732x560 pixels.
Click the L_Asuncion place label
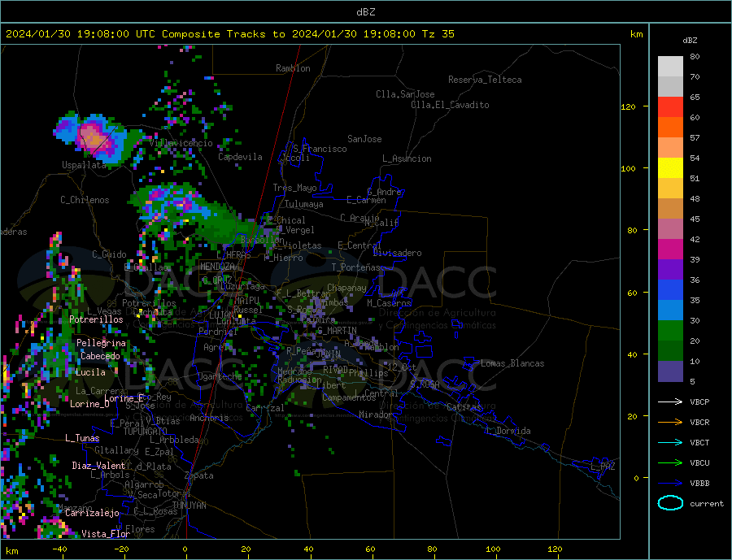pyautogui.click(x=407, y=158)
